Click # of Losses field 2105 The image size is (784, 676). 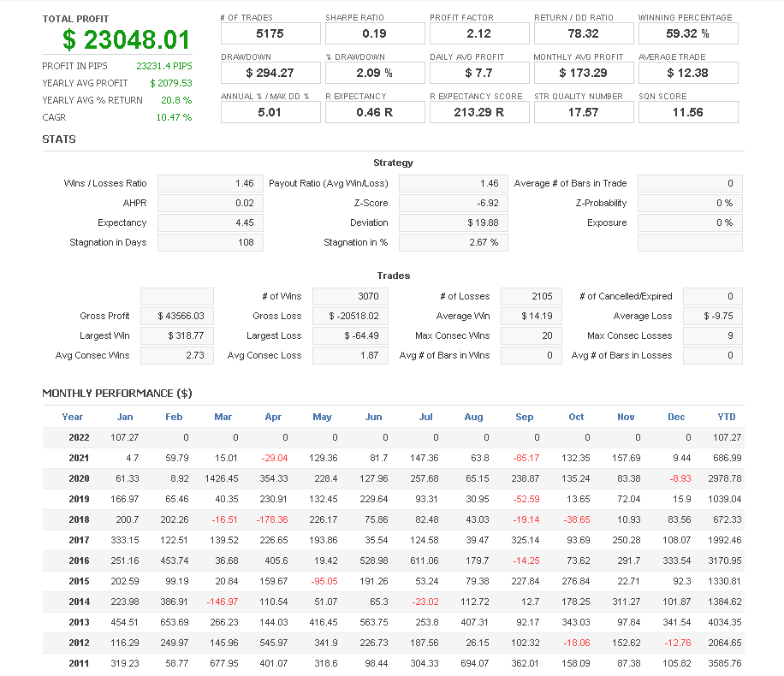(532, 297)
